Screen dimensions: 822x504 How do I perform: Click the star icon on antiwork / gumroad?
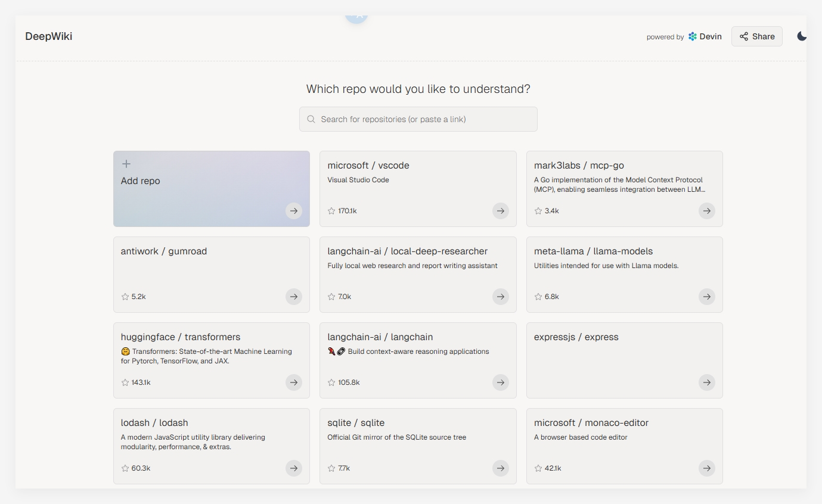[125, 297]
